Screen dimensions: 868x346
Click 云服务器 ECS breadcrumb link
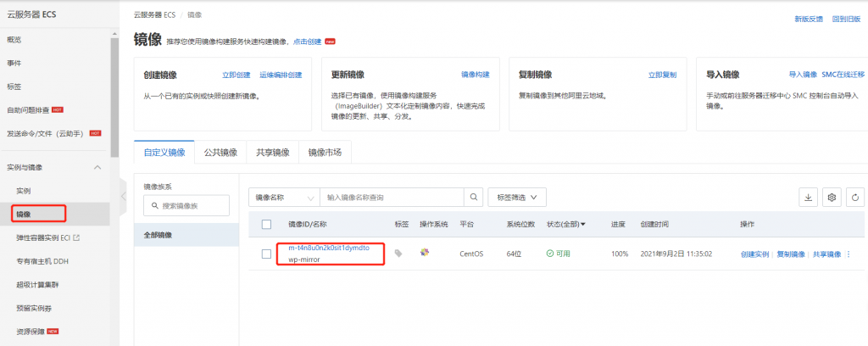click(x=154, y=15)
